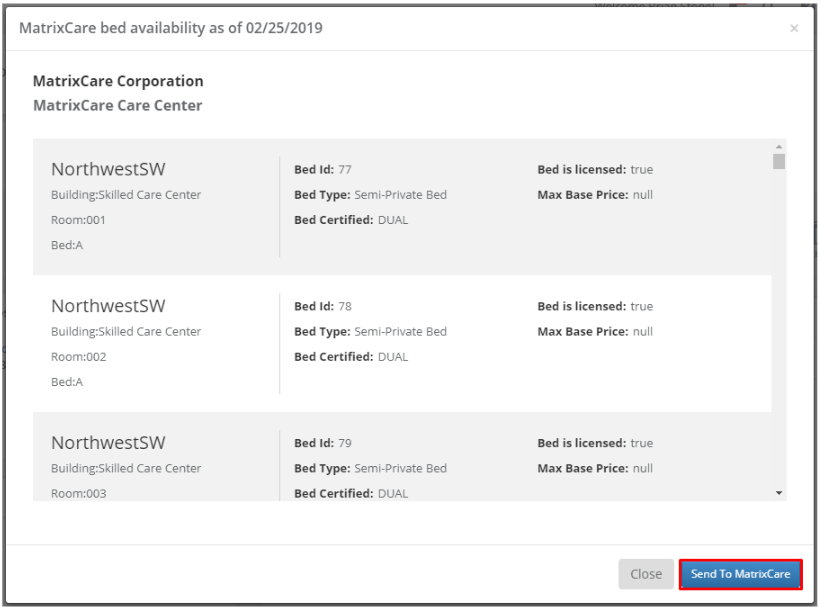Click Bed is licensed: true for bed 77

[x=595, y=170]
